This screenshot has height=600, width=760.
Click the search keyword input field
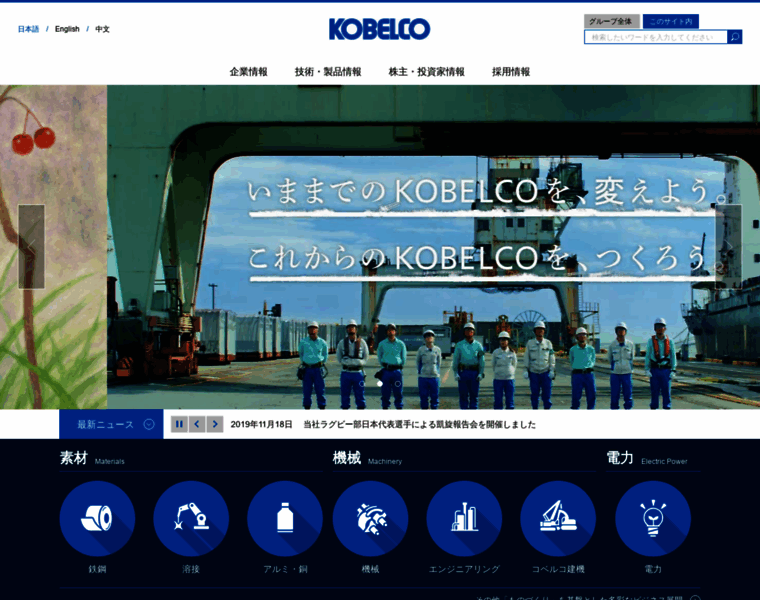point(656,37)
